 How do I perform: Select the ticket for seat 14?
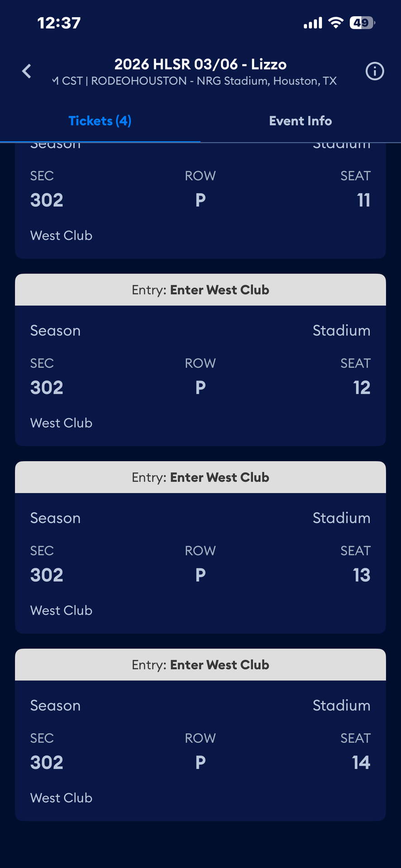(x=200, y=751)
